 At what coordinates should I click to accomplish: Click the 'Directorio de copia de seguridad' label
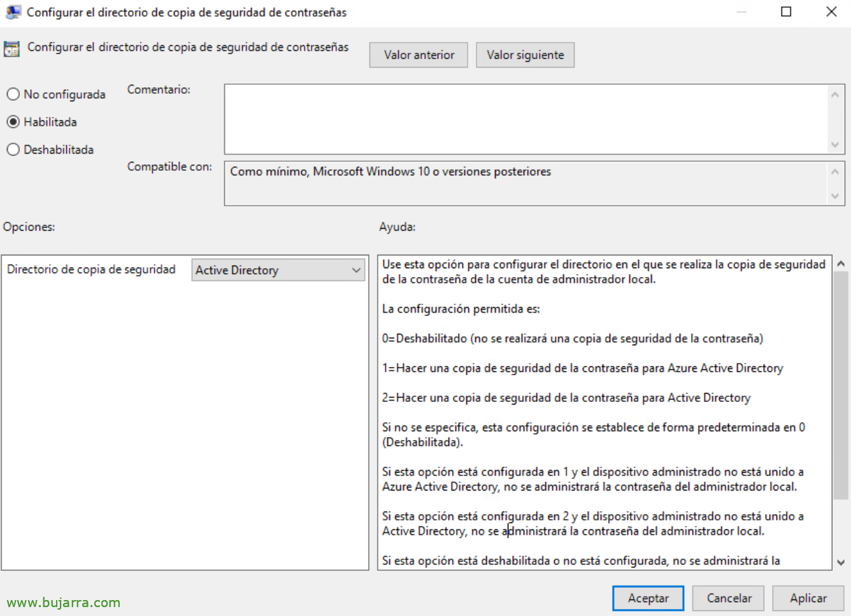(x=91, y=269)
